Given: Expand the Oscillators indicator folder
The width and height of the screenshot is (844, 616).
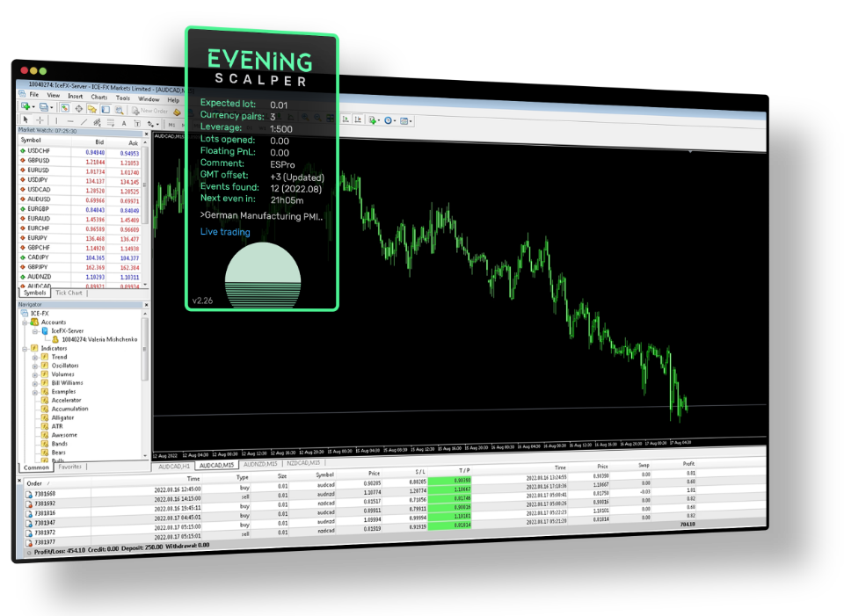Looking at the screenshot, I should tap(34, 366).
